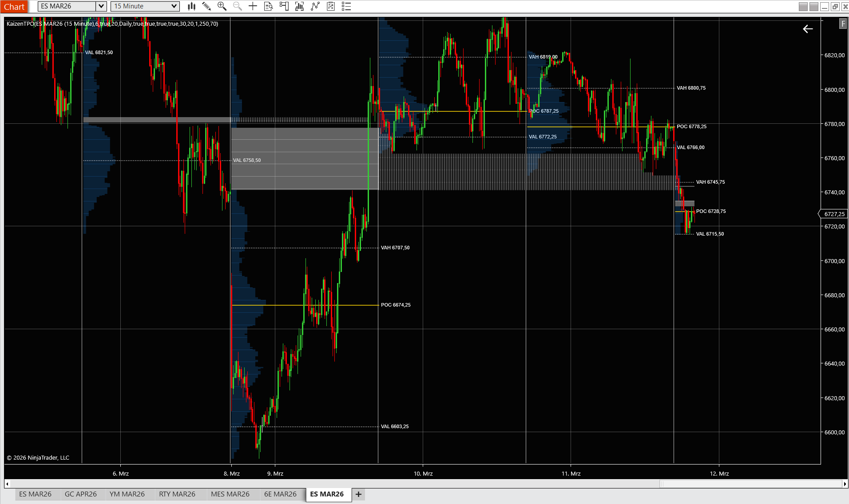Add a new tab with plus button
Screen dimensions: 849x504
pyautogui.click(x=358, y=494)
